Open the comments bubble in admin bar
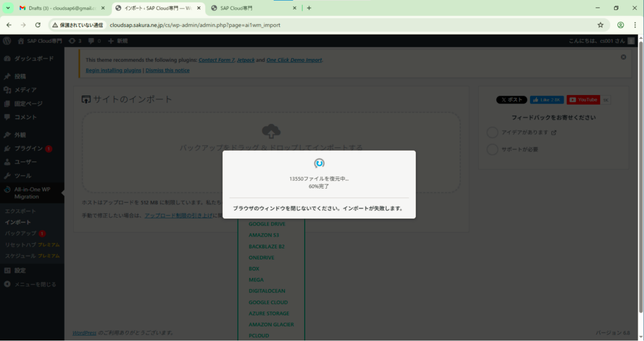This screenshot has width=644, height=341. click(x=94, y=41)
